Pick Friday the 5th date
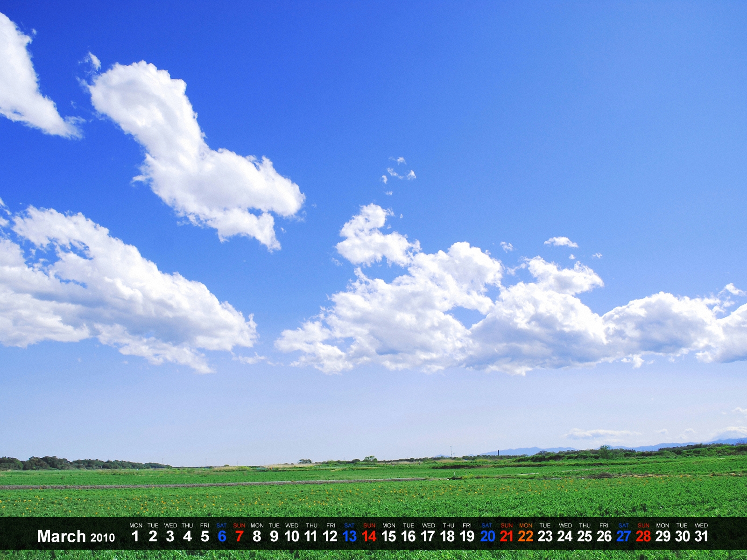The height and width of the screenshot is (560, 747). (x=205, y=536)
